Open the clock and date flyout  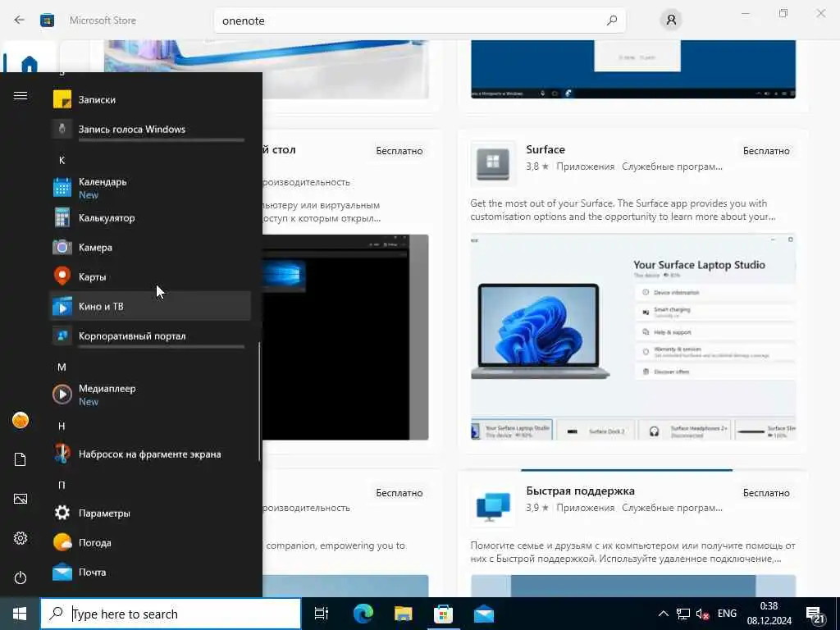point(769,614)
